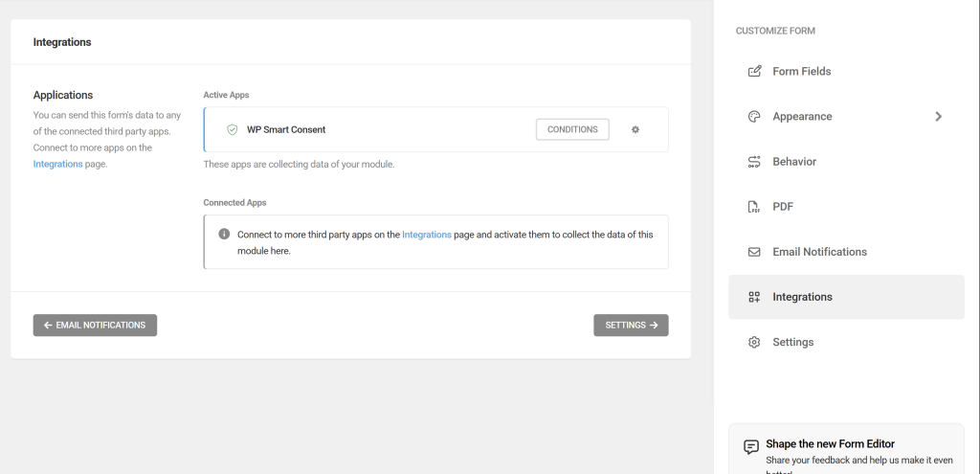This screenshot has width=980, height=474.
Task: Open the Email Notifications section
Action: [x=846, y=252]
